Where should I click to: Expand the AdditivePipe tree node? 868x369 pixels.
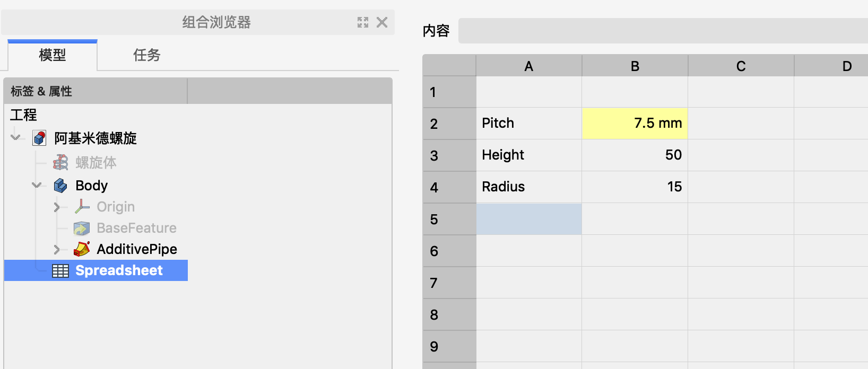pyautogui.click(x=57, y=249)
